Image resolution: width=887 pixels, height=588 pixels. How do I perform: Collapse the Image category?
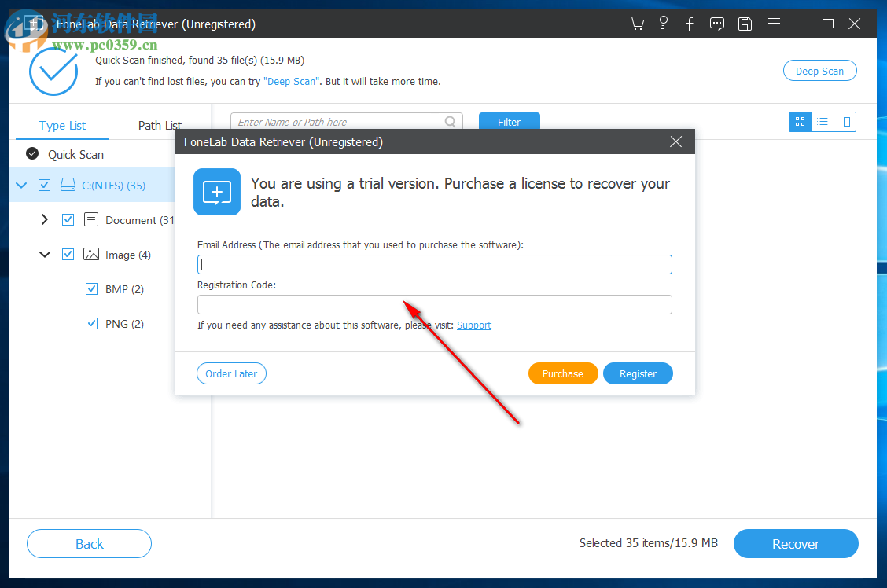45,255
